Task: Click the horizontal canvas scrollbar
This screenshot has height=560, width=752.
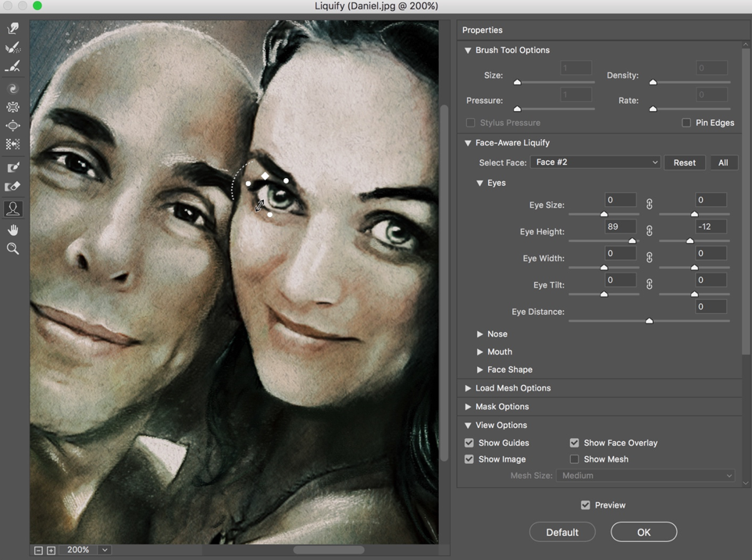Action: point(329,550)
